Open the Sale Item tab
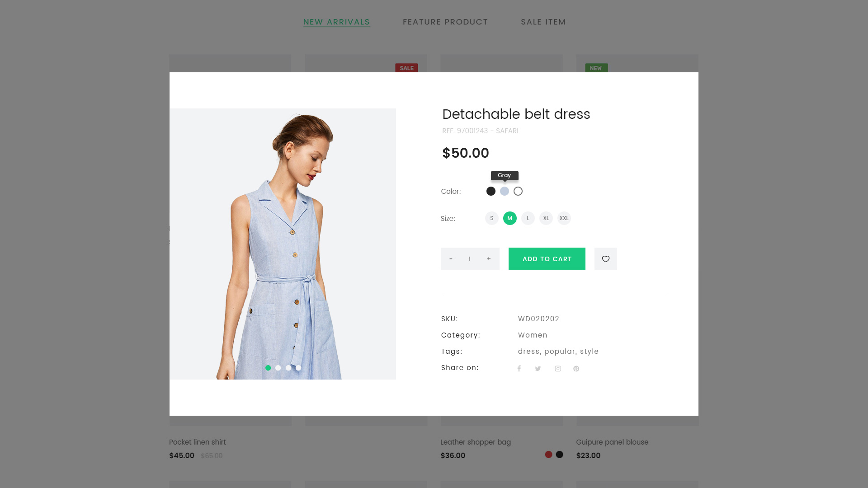 pyautogui.click(x=543, y=22)
